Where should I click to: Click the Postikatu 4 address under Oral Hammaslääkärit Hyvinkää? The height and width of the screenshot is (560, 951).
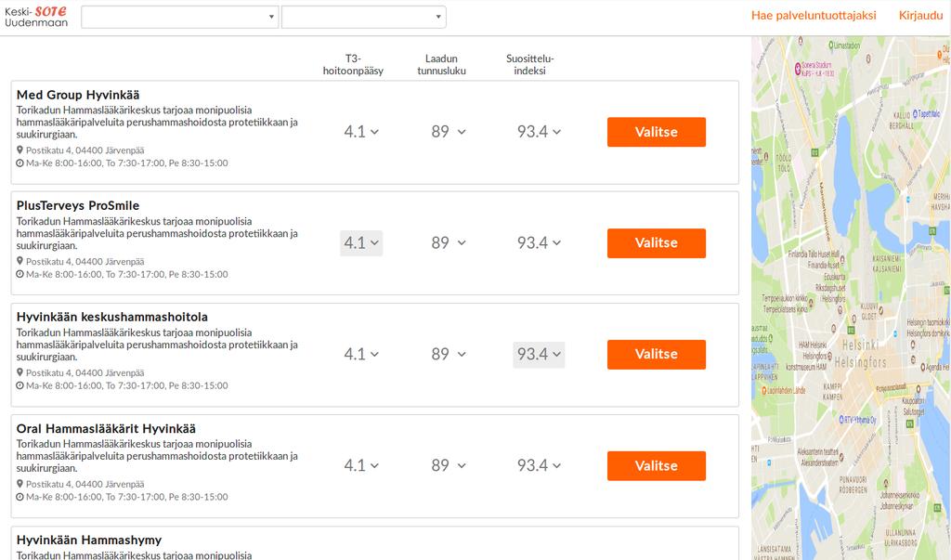(x=85, y=485)
